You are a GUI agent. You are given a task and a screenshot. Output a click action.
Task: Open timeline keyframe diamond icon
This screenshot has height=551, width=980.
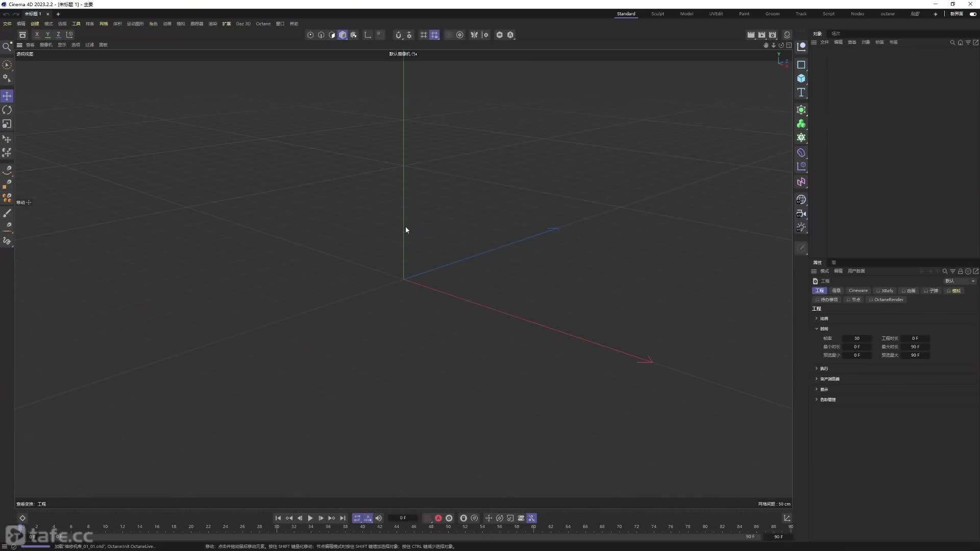pyautogui.click(x=22, y=518)
